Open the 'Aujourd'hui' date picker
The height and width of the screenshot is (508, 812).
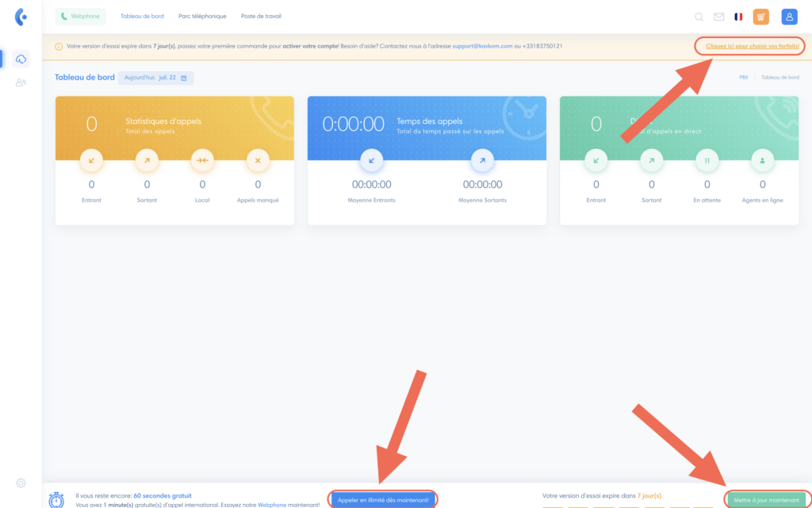click(x=155, y=78)
